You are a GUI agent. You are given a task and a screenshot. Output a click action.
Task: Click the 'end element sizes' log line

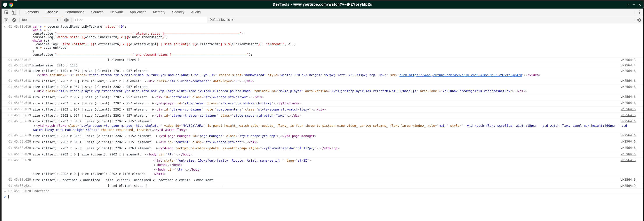127,186
